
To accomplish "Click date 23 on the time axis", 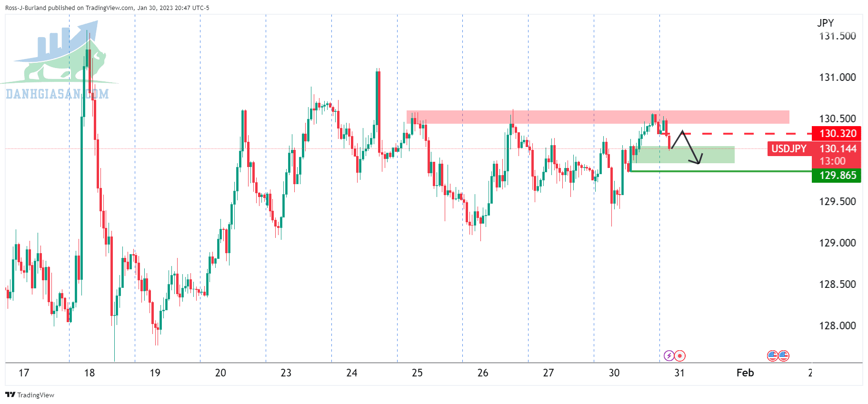I will point(286,373).
